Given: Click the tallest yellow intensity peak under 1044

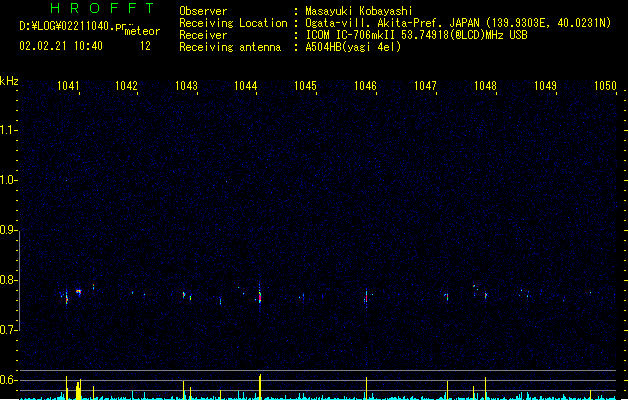Looking at the screenshot, I should tap(260, 387).
